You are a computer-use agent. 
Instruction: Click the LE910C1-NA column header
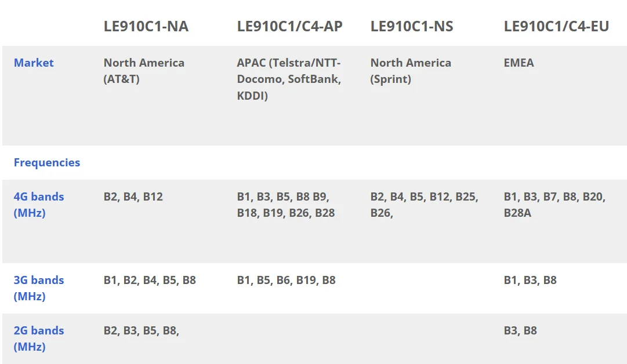[x=146, y=26]
